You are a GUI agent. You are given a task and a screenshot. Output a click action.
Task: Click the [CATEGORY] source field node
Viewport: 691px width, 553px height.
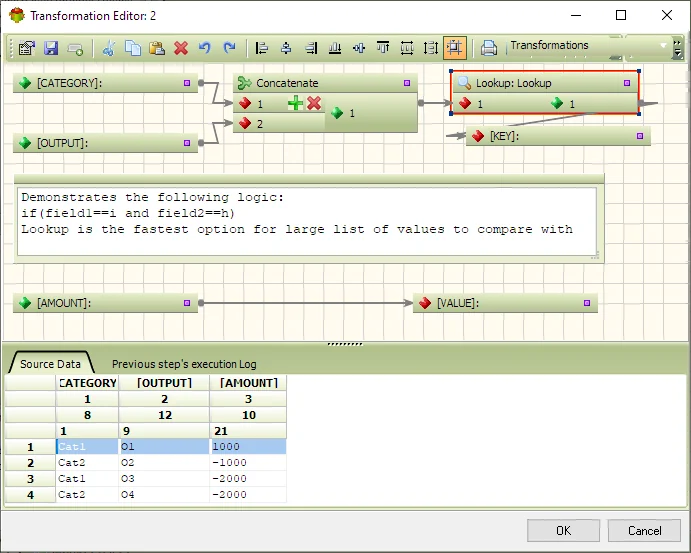click(105, 83)
